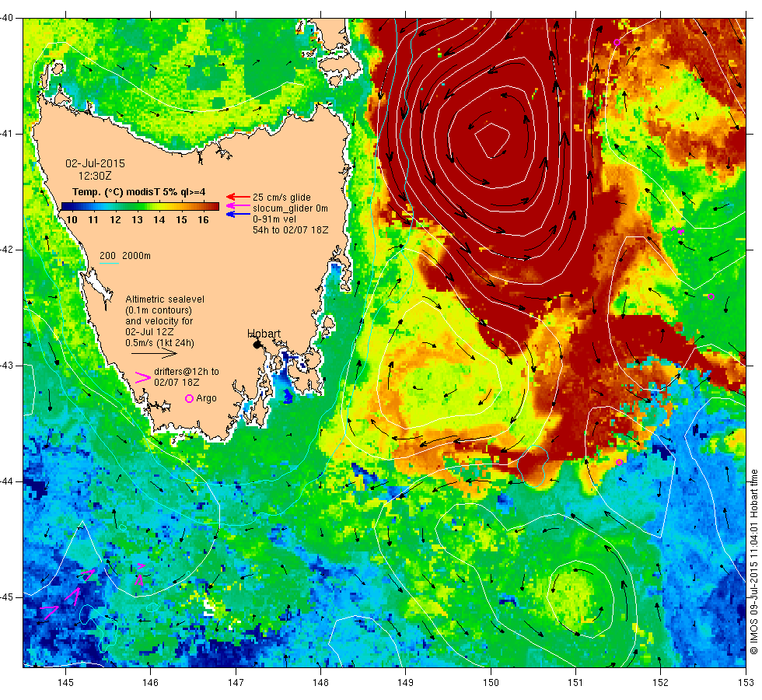Click the color bar tick label 10
The width and height of the screenshot is (762, 700).
click(x=72, y=219)
